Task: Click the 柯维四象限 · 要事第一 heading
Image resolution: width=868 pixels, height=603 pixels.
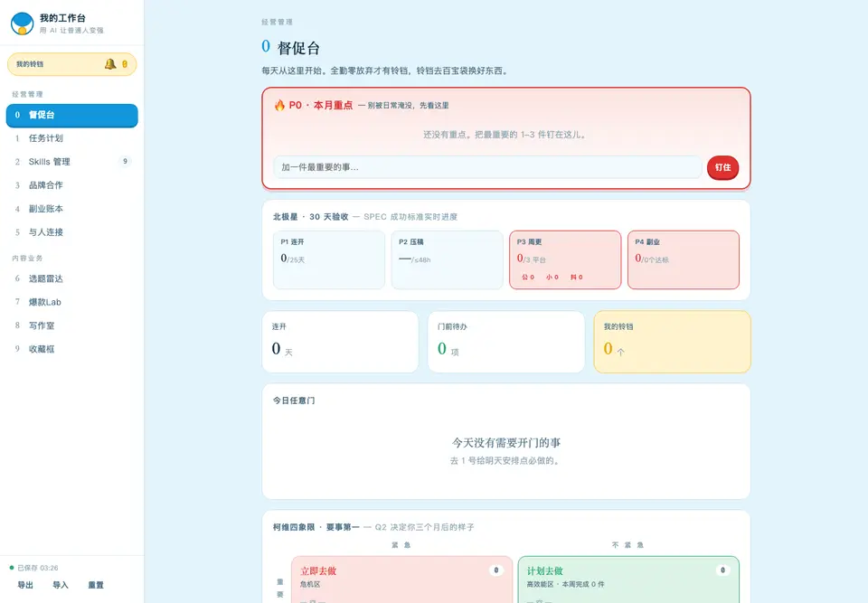Action: point(316,527)
